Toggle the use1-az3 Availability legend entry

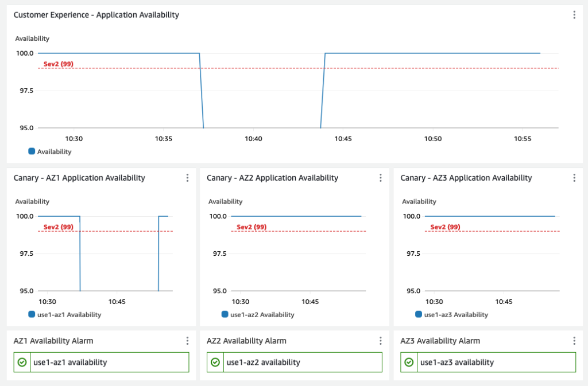coord(456,315)
